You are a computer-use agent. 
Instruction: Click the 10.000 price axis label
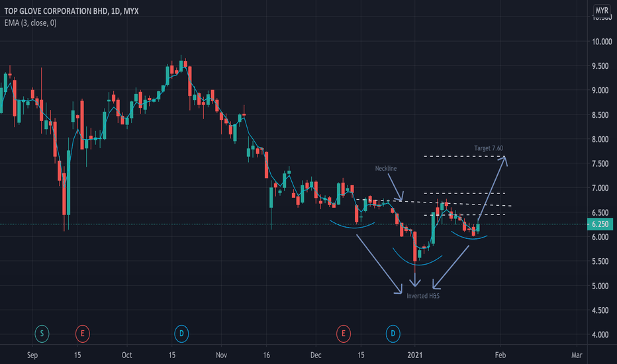click(602, 42)
